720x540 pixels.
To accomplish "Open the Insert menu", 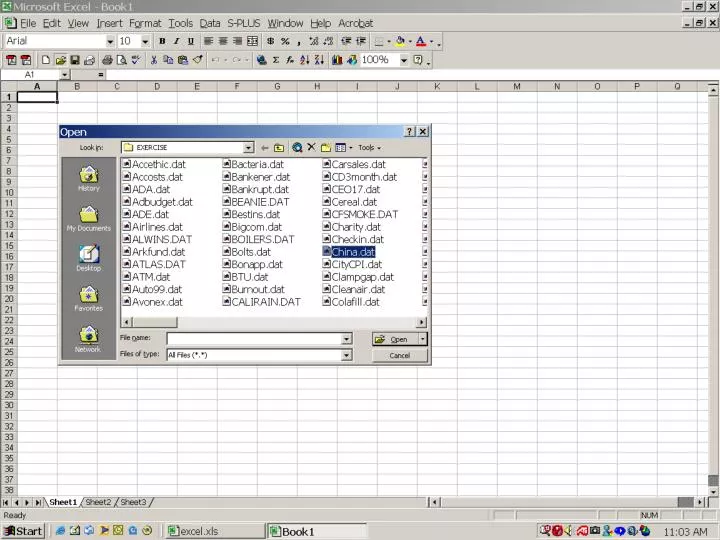I will (109, 23).
